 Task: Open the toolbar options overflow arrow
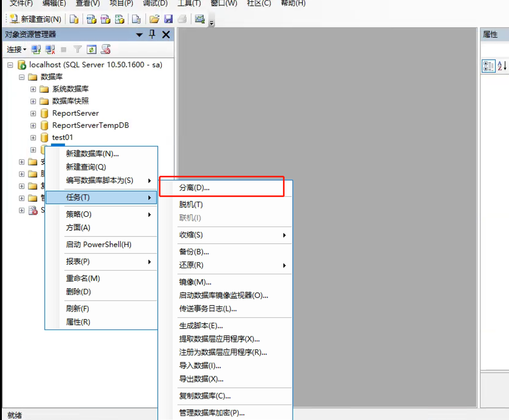tap(212, 22)
